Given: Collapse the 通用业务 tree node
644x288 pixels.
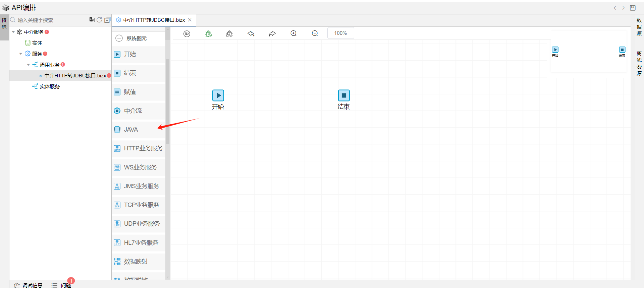Looking at the screenshot, I should (x=28, y=65).
